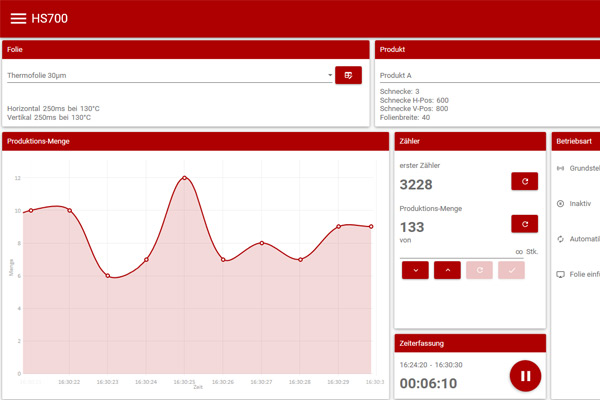Reset the Produktions-Menge counter
Screen dimensions: 600x400
[525, 224]
